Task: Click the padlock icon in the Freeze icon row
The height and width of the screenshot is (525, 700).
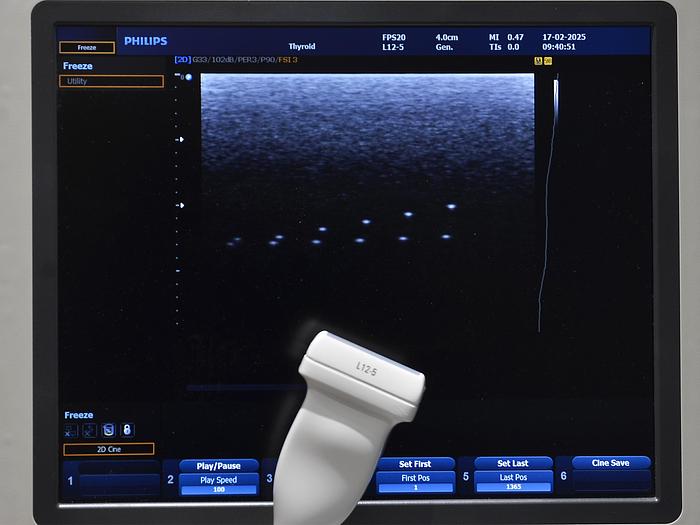Action: (x=127, y=429)
